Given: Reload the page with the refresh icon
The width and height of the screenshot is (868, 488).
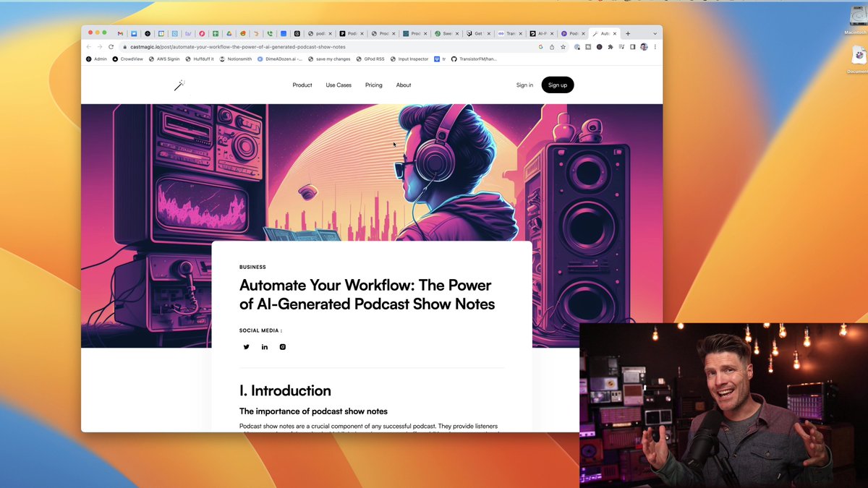Looking at the screenshot, I should [x=111, y=47].
